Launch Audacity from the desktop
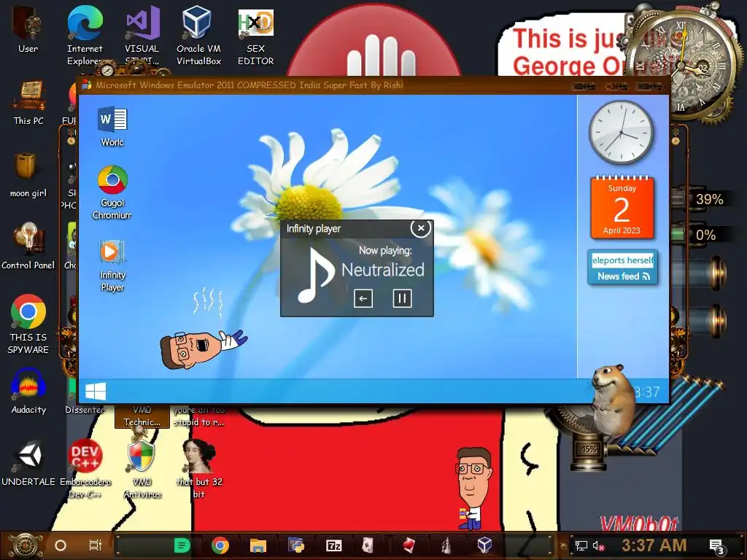Viewport: 747px width, 560px height. (28, 392)
